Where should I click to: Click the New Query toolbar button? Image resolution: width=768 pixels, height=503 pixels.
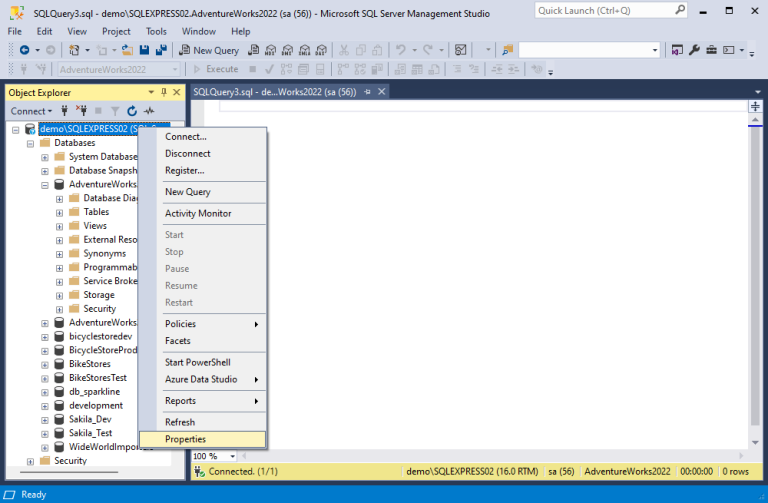tap(208, 50)
